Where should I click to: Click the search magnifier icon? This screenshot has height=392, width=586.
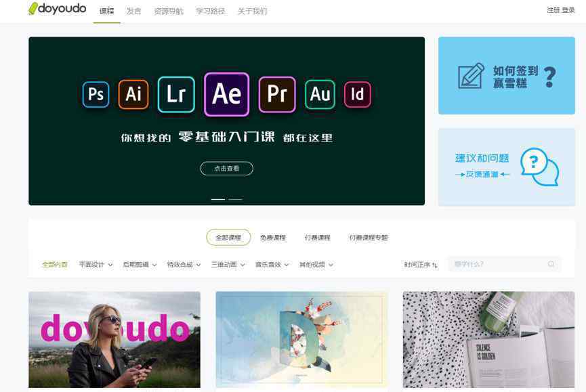(551, 264)
